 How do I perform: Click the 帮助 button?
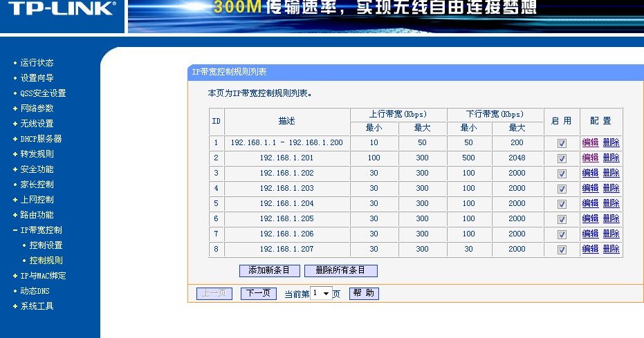click(x=364, y=293)
